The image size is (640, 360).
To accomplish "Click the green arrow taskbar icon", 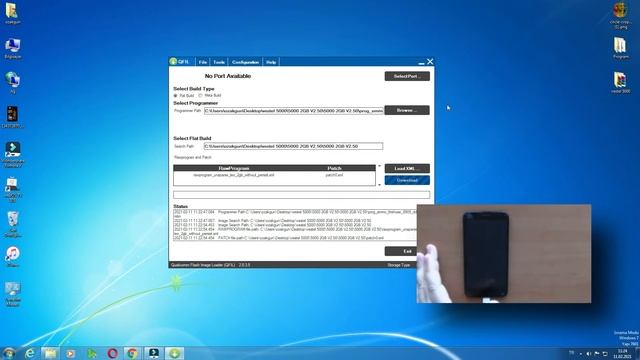I will point(91,353).
